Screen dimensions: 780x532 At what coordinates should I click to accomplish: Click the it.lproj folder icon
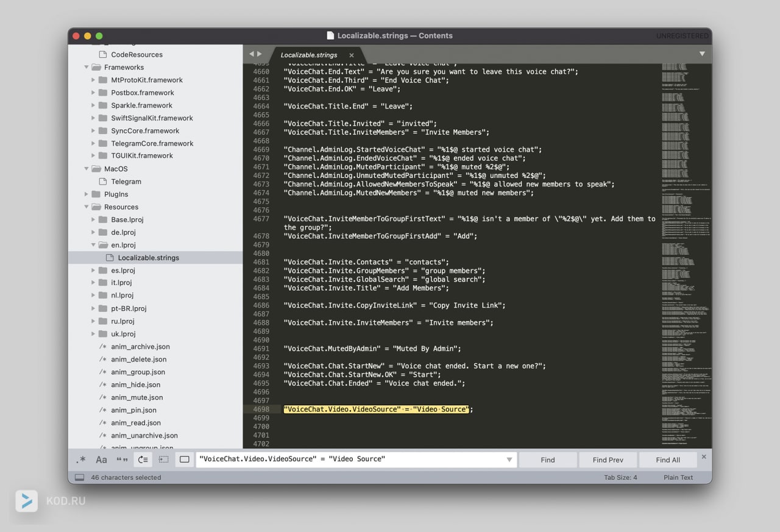tap(103, 283)
